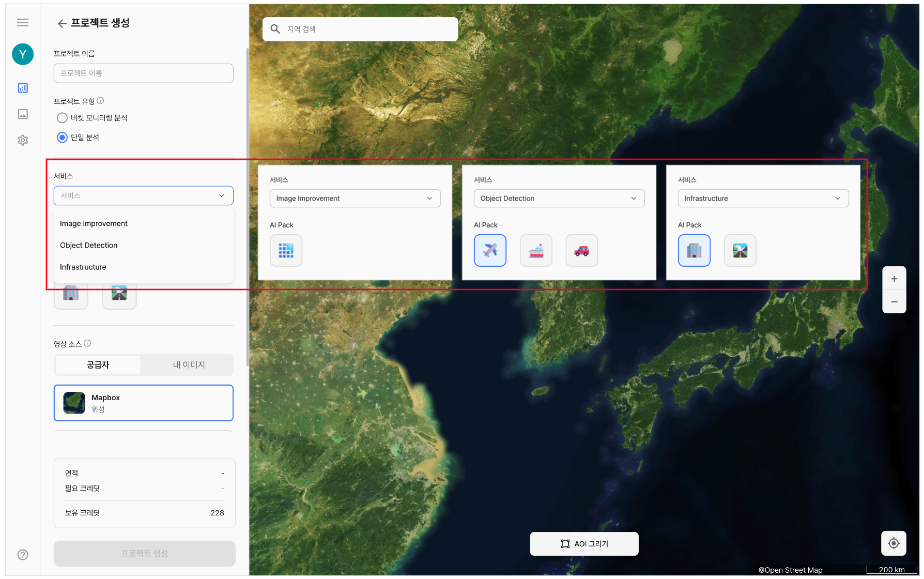The width and height of the screenshot is (924, 579).
Task: Switch to the 내 이미지 tab
Action: tap(189, 365)
